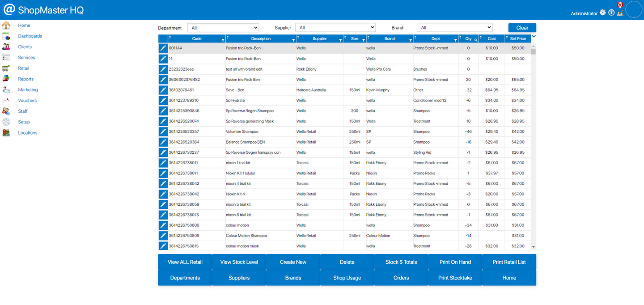Edit product 0011AA with pencil icon
644x305 pixels.
[163, 48]
